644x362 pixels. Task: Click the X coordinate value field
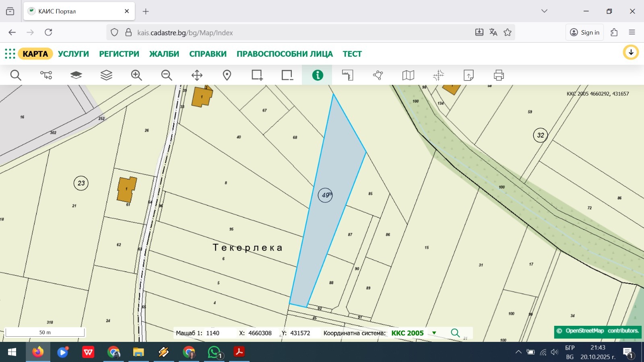pos(260,333)
